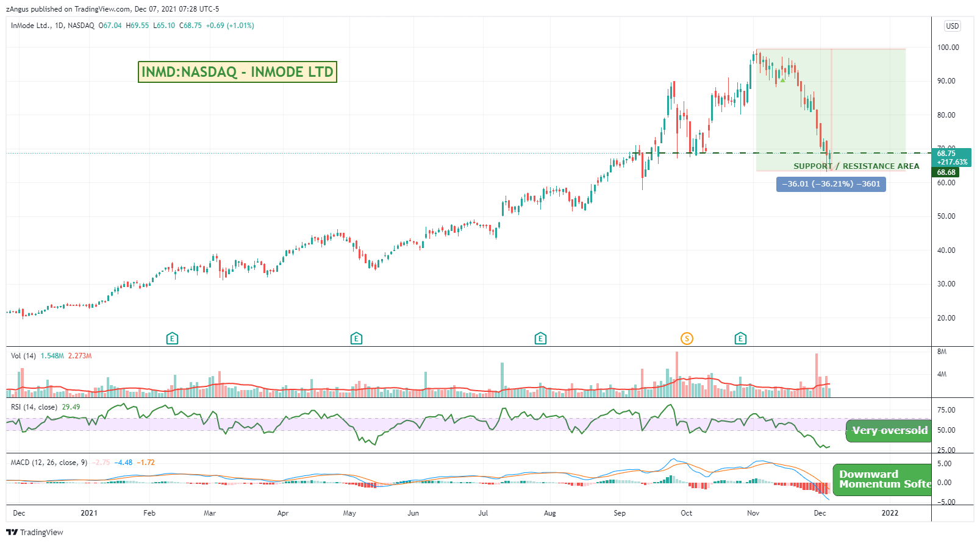The width and height of the screenshot is (980, 543).
Task: Click the +0.69 (+1.01%) change value
Action: [x=230, y=26]
